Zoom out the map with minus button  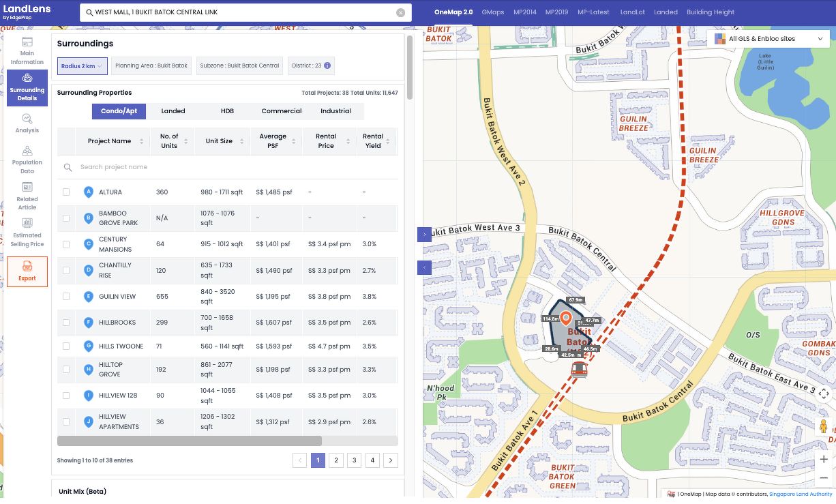(824, 478)
